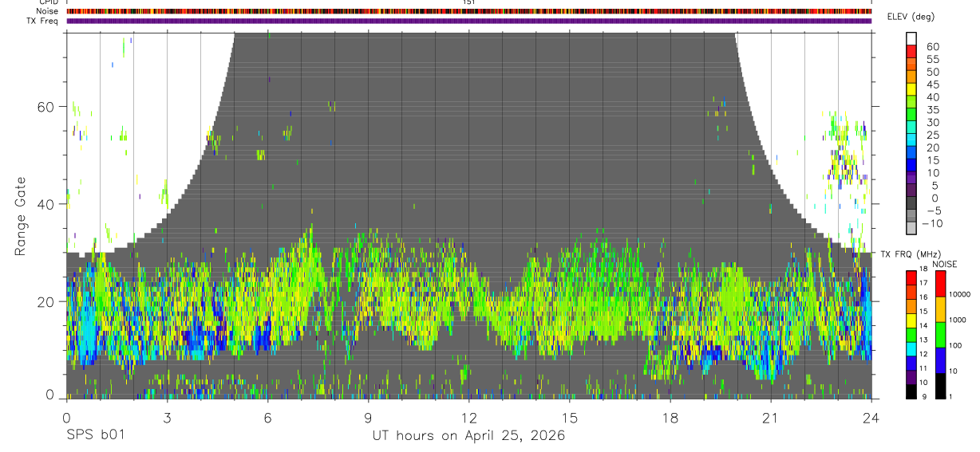Click the green swatch of NOISE colorbar

[x=939, y=335]
